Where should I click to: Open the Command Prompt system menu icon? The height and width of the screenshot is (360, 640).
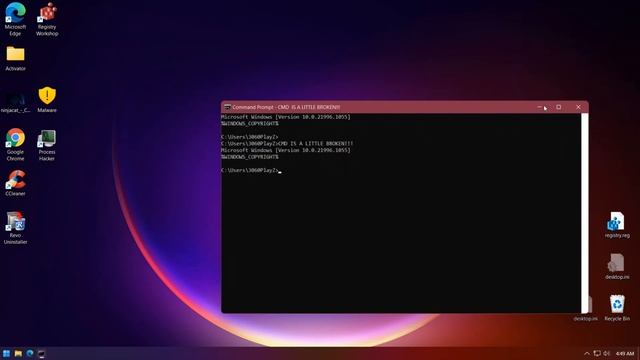coord(227,107)
